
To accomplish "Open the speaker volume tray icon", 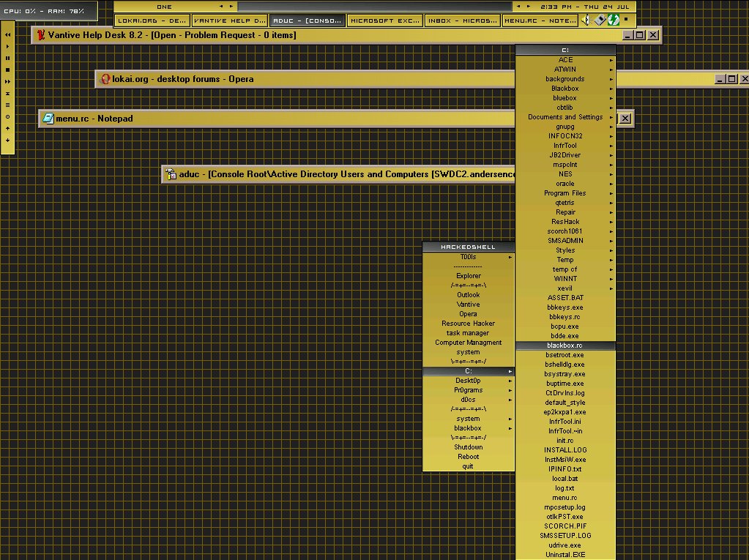I will (586, 20).
